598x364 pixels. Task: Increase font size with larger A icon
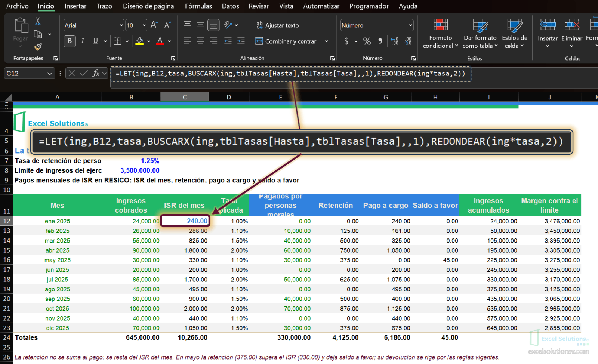pyautogui.click(x=154, y=25)
